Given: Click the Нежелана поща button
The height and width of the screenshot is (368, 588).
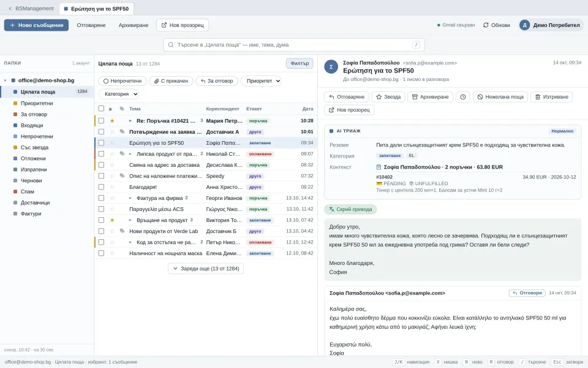Looking at the screenshot, I should [x=500, y=97].
